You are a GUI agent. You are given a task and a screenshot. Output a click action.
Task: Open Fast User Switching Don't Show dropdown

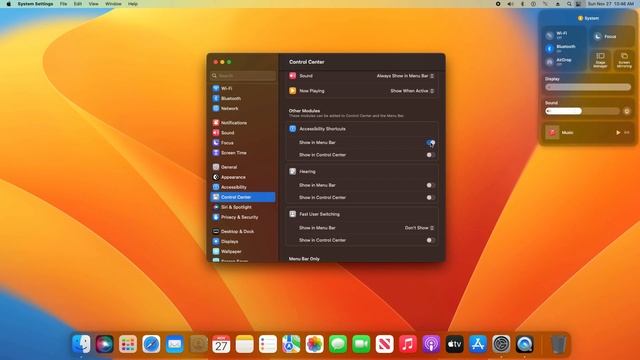tap(419, 228)
